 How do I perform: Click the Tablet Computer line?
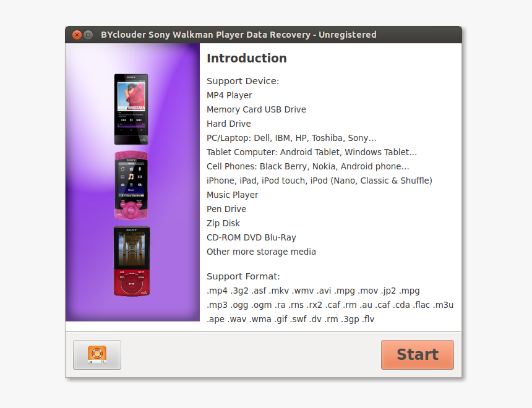tap(312, 152)
